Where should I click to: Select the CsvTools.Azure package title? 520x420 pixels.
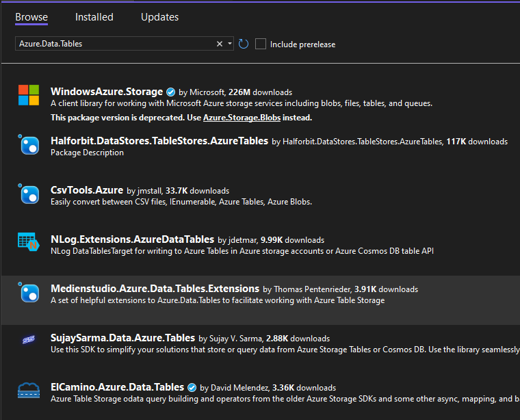[87, 190]
